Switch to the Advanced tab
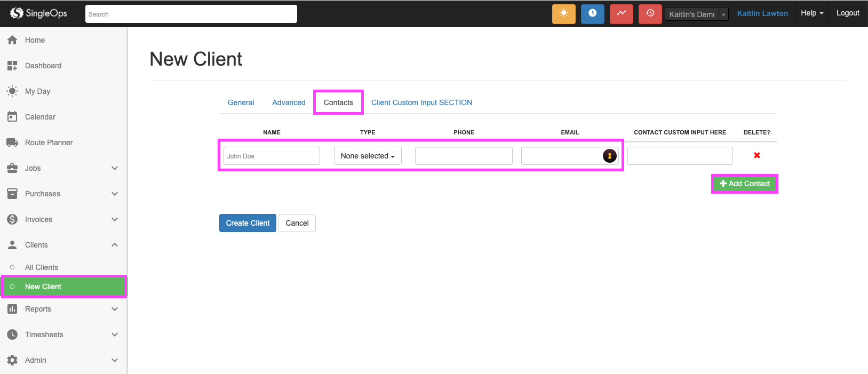 289,102
